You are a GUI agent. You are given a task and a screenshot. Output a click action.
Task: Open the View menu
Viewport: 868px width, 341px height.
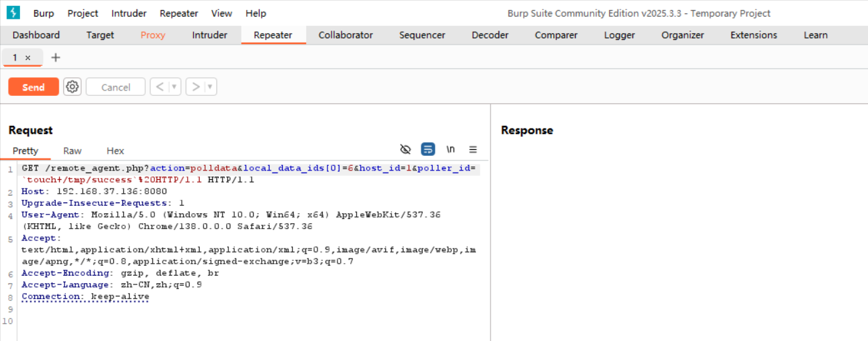coord(222,13)
